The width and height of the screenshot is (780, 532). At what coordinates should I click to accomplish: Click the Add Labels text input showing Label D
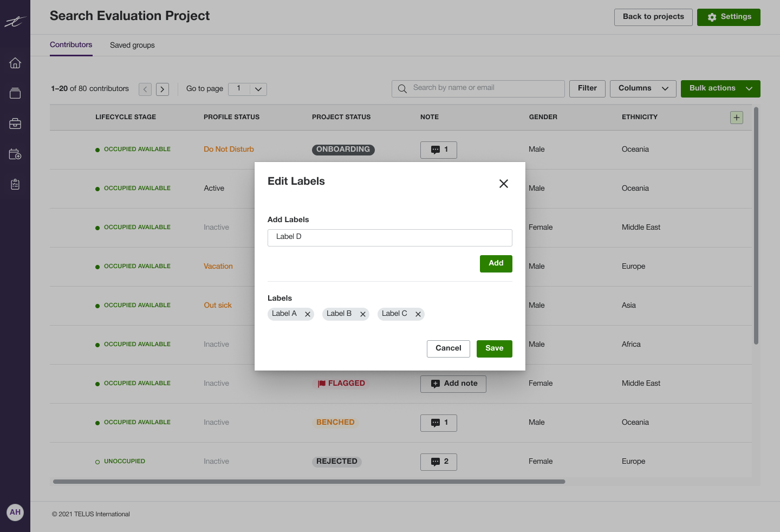(389, 237)
